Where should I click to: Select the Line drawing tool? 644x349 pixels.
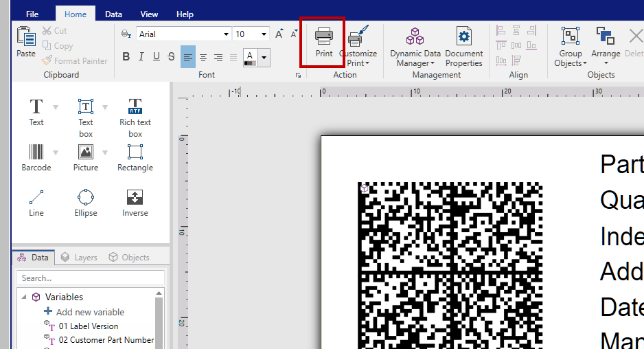36,203
